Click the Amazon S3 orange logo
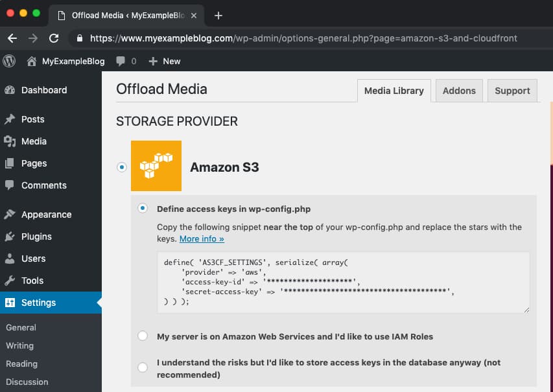This screenshot has width=553, height=392. 156,166
